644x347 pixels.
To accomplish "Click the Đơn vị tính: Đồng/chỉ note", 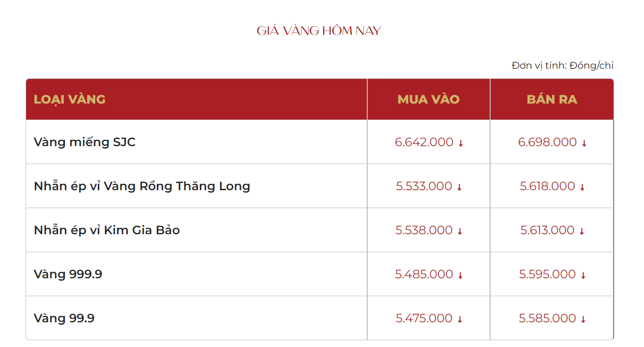I will click(x=563, y=65).
